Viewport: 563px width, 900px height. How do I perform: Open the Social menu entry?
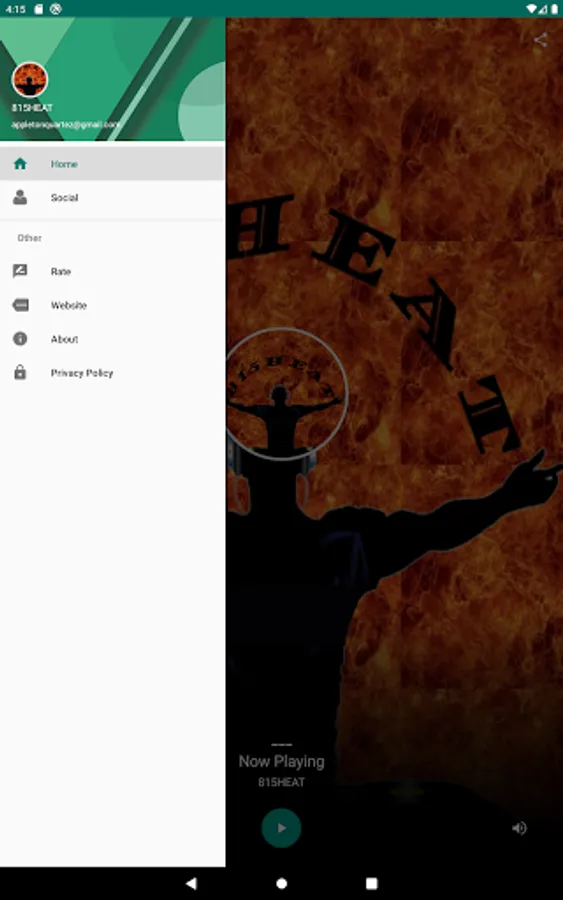click(112, 197)
